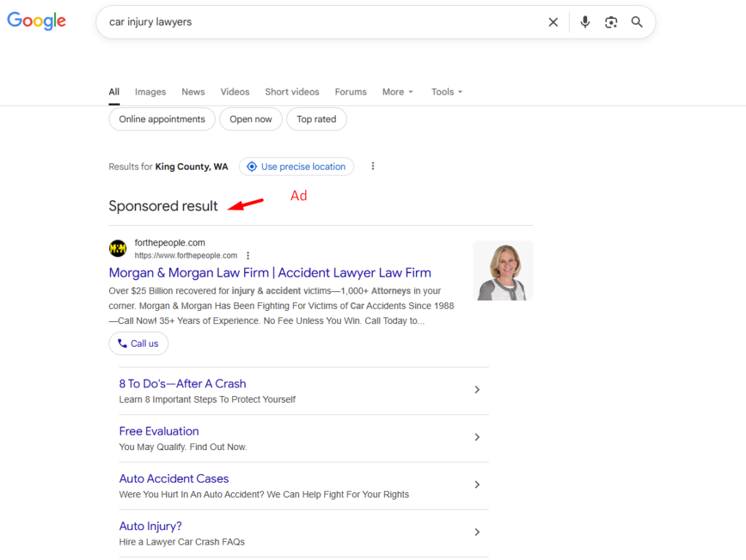Enable the Top rated filter
Viewport: 746px width, 560px height.
pos(316,119)
